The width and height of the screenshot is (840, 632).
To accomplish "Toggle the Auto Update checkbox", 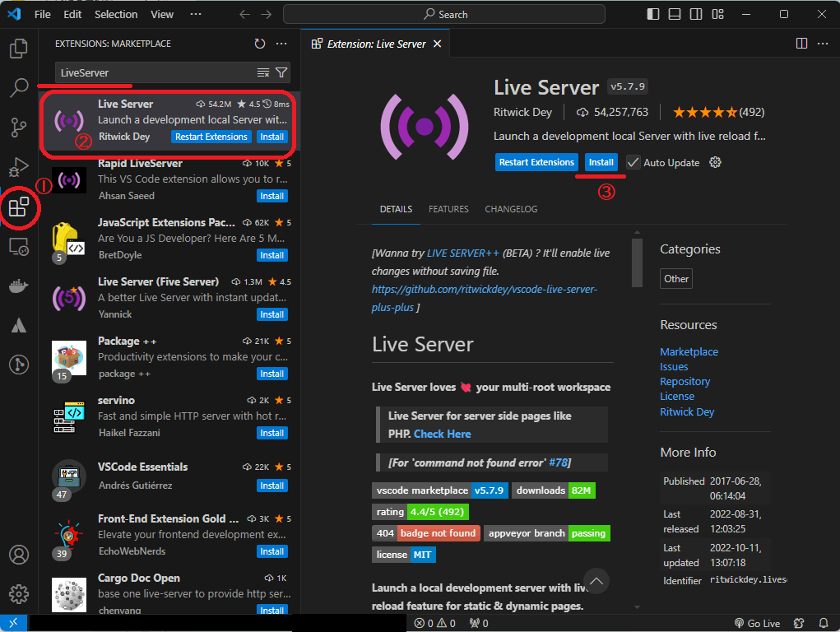I will 633,162.
